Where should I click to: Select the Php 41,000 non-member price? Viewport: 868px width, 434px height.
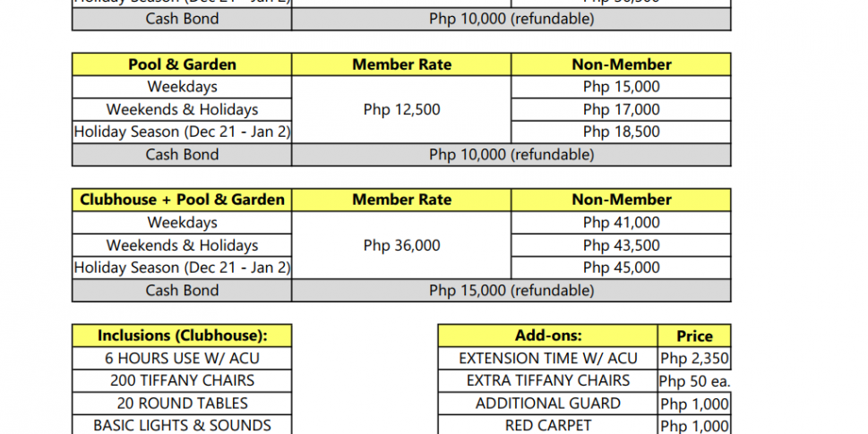coord(621,223)
